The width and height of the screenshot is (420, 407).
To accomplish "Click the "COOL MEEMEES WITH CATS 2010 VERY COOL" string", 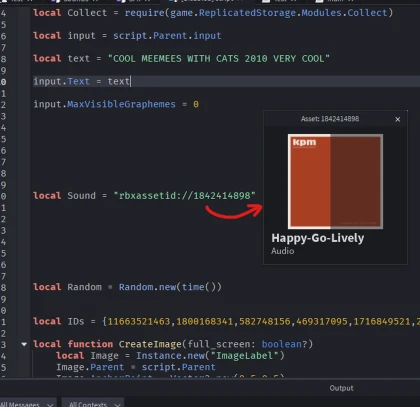I will click(219, 59).
